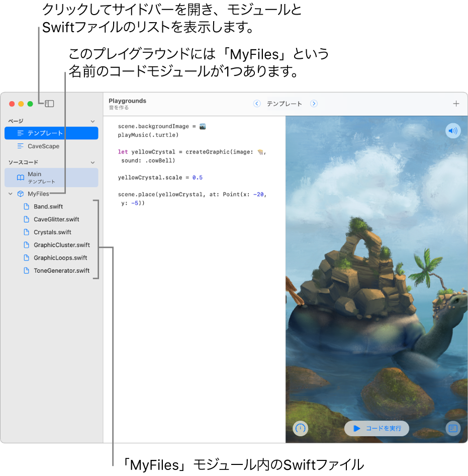Click the CaveScape page lines icon
Screen dimensions: 468x476
pyautogui.click(x=20, y=146)
